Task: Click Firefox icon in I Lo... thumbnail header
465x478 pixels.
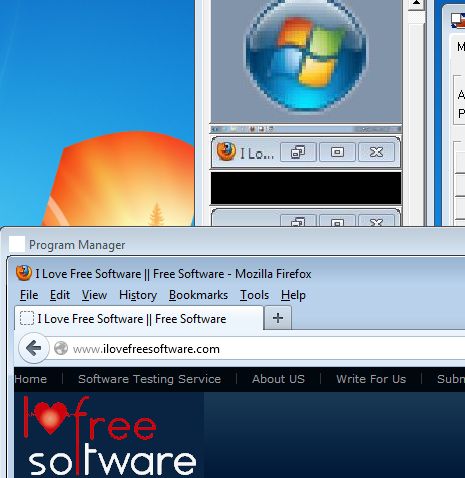Action: tap(226, 152)
